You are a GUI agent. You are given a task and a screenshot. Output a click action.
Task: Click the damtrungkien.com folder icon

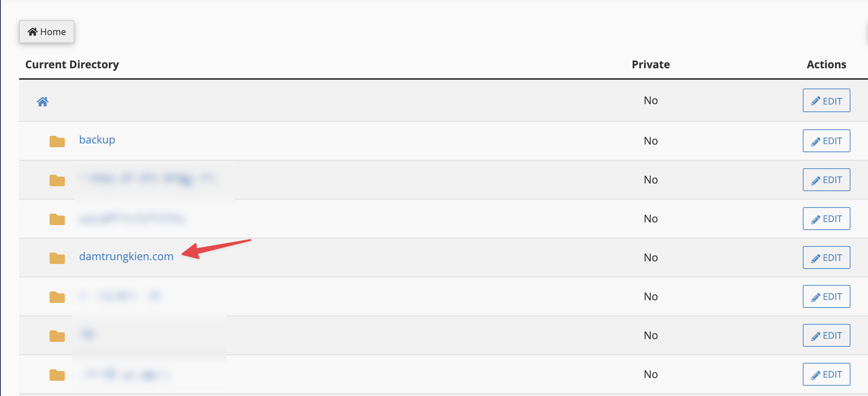57,258
